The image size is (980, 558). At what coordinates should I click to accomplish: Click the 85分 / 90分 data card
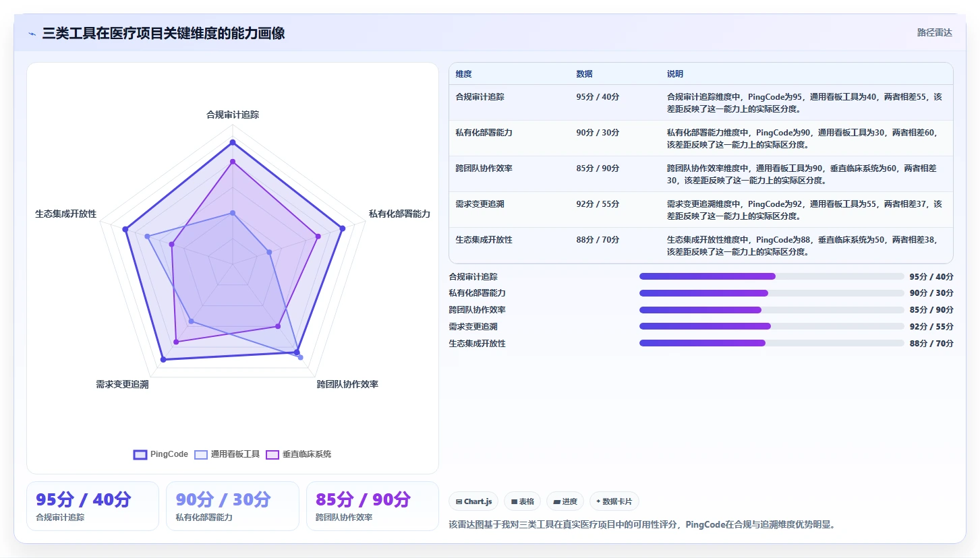click(x=372, y=506)
